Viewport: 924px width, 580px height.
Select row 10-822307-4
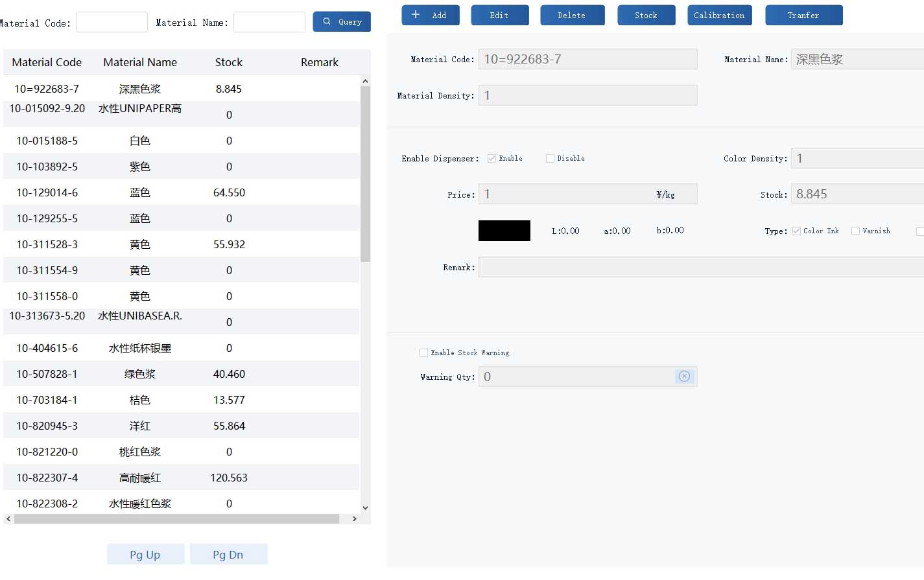pyautogui.click(x=182, y=478)
